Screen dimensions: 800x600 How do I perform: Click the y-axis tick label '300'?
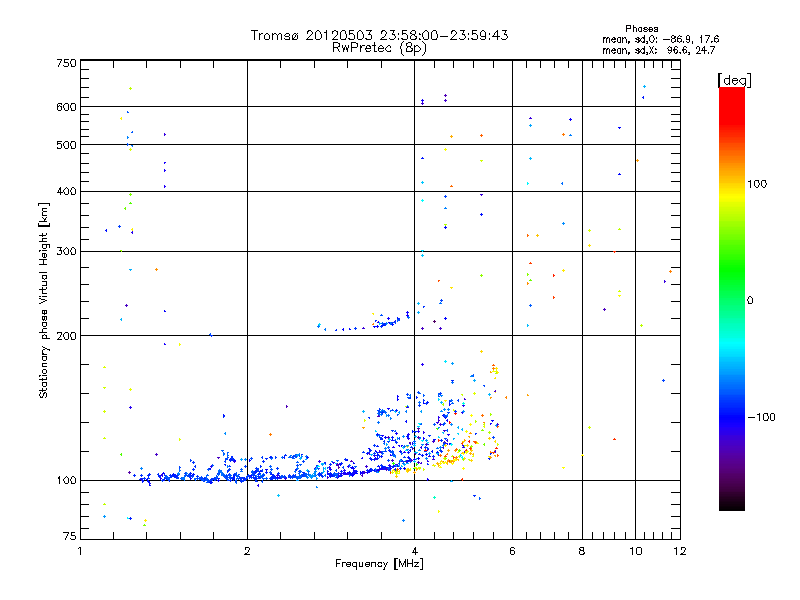[67, 252]
